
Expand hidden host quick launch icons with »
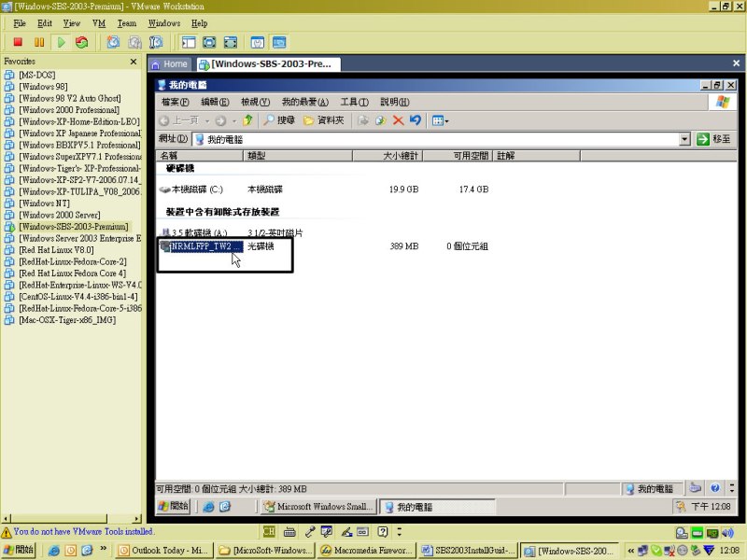pos(103,550)
